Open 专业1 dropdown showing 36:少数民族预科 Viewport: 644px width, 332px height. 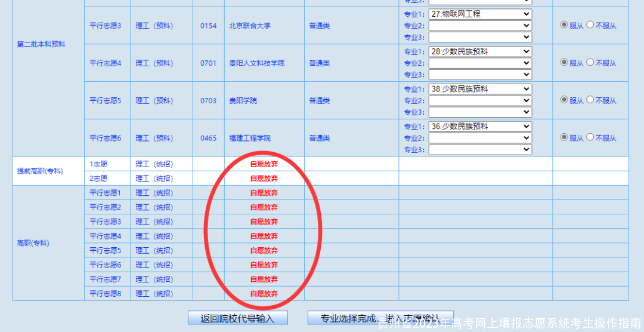480,127
